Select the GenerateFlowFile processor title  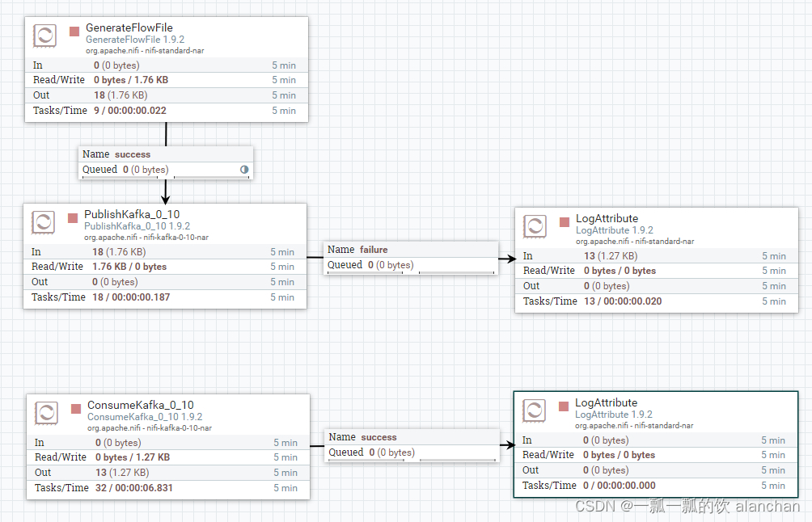click(129, 28)
